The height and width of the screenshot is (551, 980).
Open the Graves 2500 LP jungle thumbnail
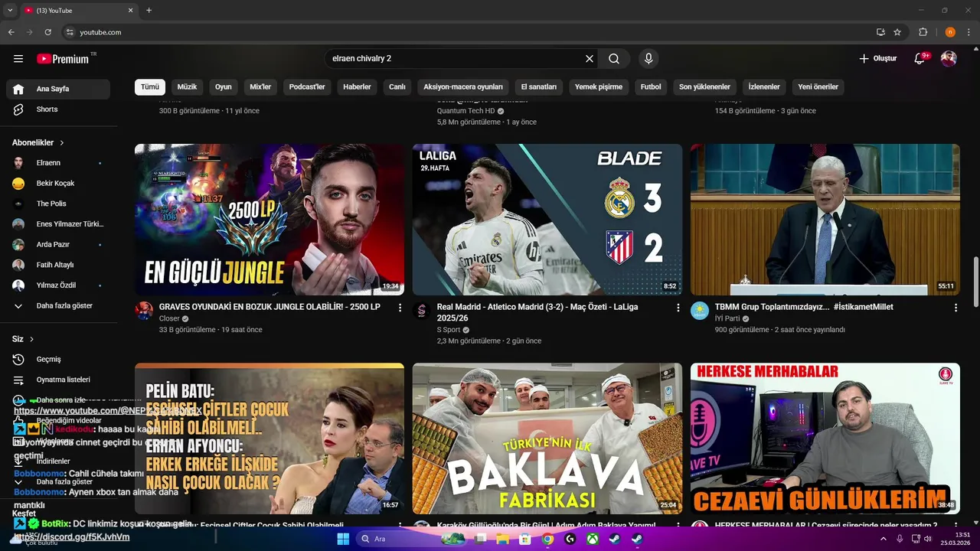click(269, 220)
